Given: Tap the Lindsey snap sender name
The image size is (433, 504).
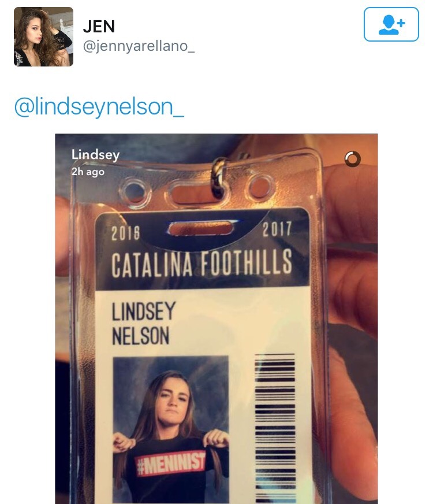Looking at the screenshot, I should click(95, 154).
